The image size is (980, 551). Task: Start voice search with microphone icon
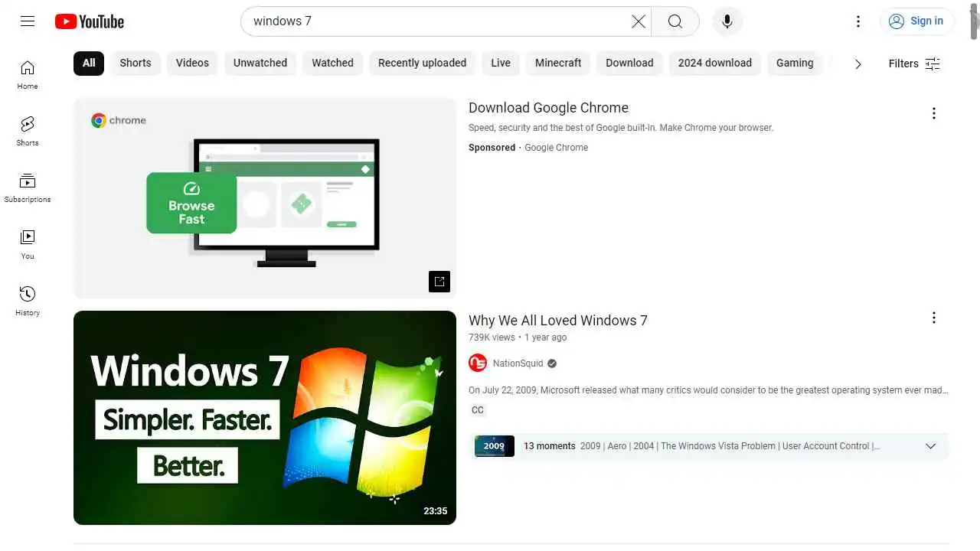tap(727, 21)
